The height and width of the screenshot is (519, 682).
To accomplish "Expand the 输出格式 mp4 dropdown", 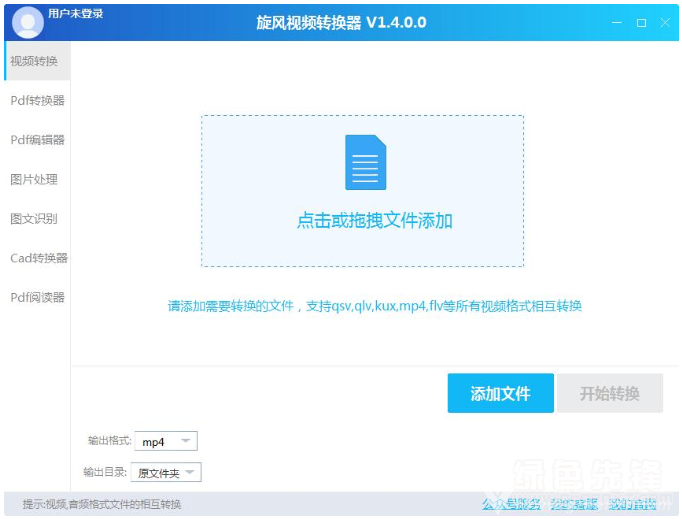I will pos(166,442).
